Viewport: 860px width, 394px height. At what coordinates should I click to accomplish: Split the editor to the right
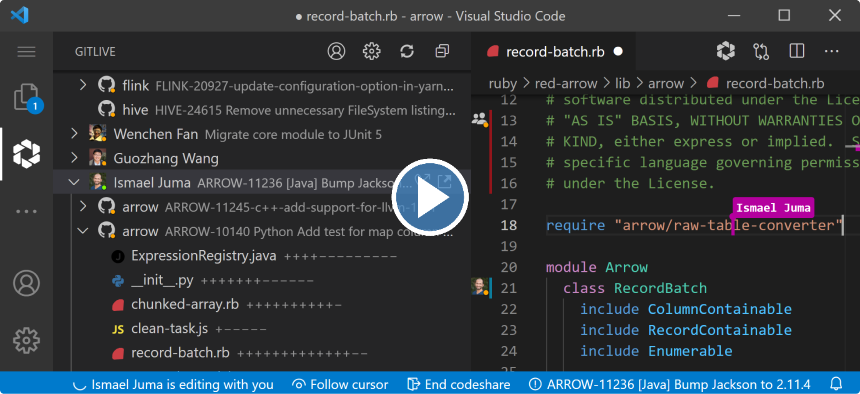(x=796, y=51)
